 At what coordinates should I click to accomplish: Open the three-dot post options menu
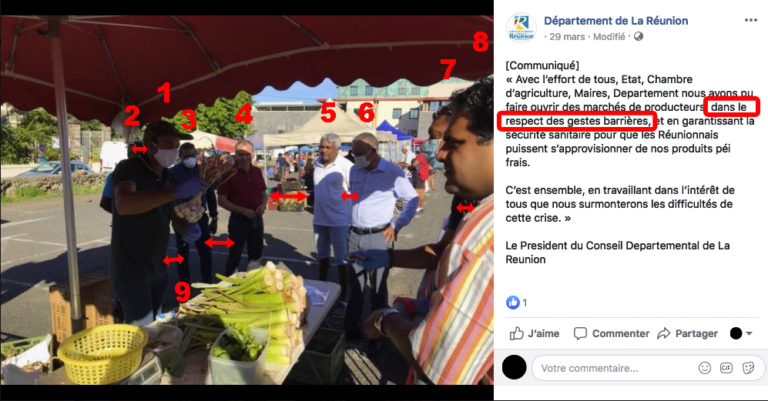(750, 20)
